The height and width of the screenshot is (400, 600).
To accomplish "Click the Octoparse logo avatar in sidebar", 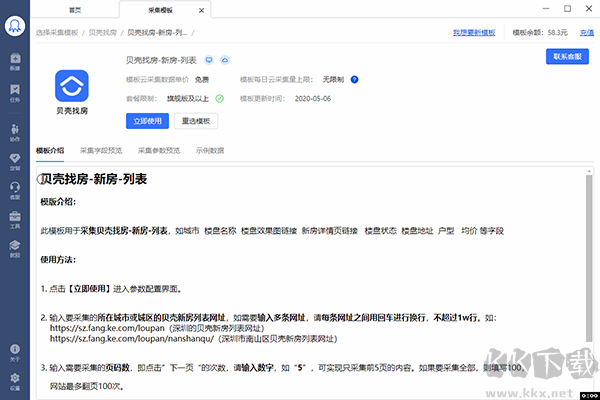I will [x=15, y=26].
